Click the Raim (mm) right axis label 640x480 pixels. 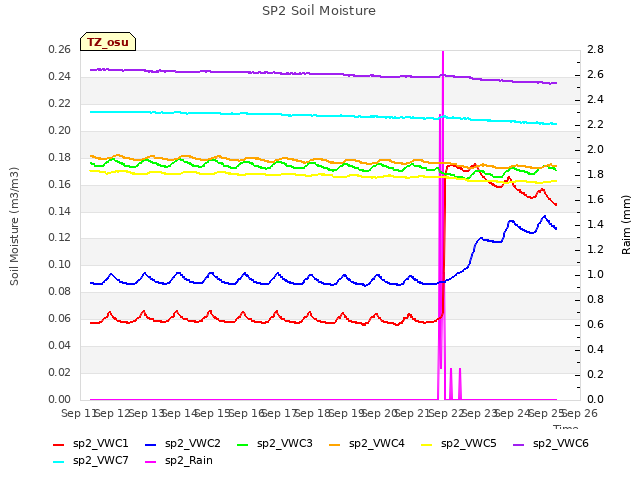[x=626, y=225]
